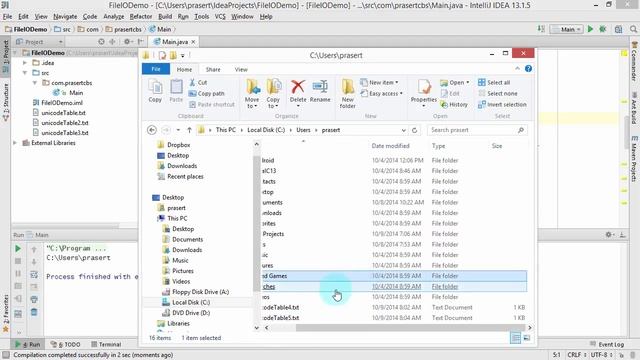Screen dimensions: 640x360
Task: Click CRLF line separator in status bar
Action: point(577,355)
